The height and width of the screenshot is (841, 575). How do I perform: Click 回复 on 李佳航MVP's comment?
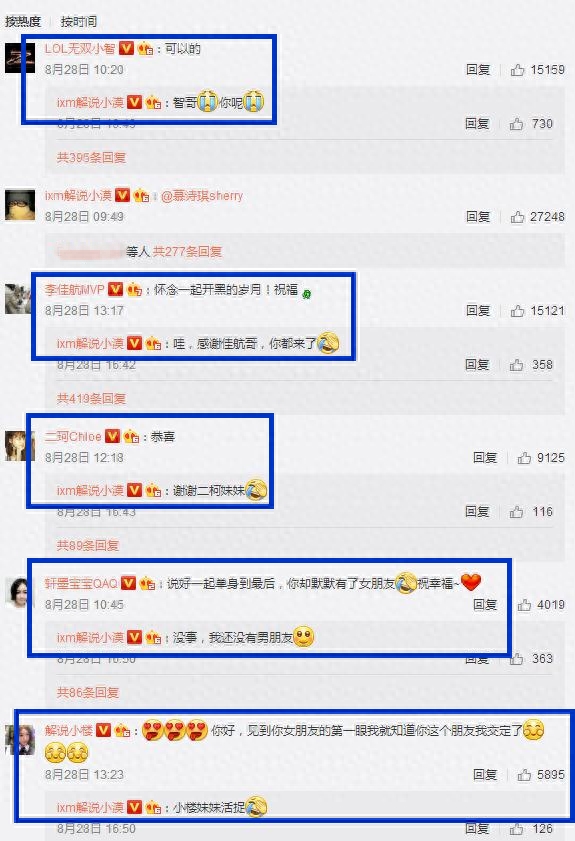[478, 311]
